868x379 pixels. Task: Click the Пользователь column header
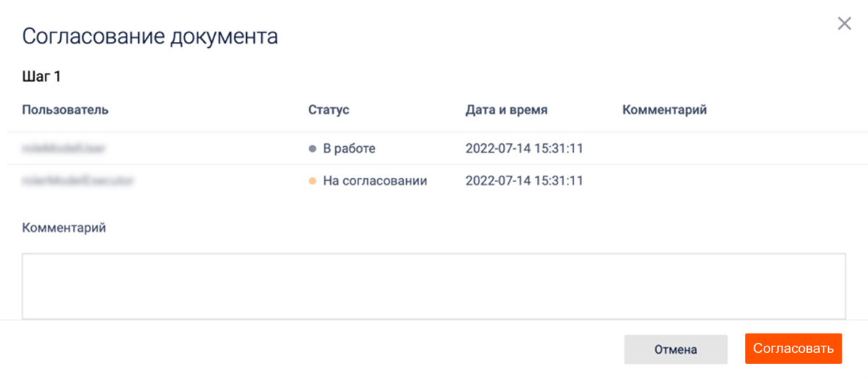click(65, 110)
